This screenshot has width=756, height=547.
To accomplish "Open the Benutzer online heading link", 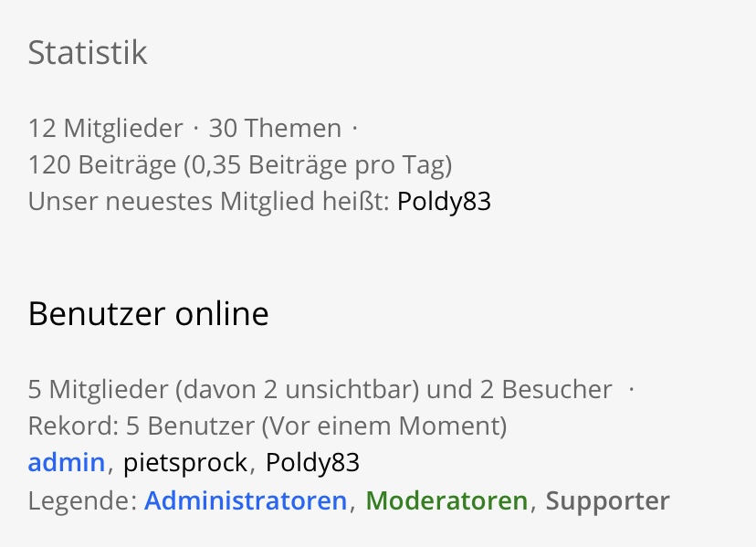I will click(149, 314).
